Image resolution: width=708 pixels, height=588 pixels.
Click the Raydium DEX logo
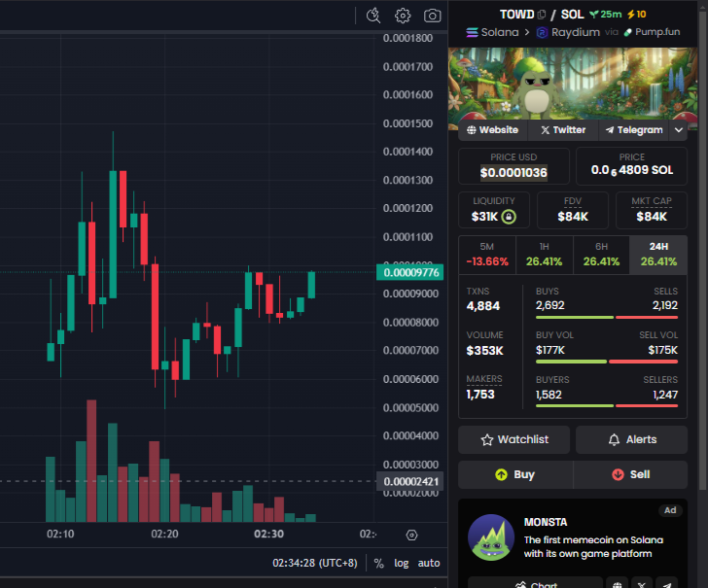(x=542, y=32)
